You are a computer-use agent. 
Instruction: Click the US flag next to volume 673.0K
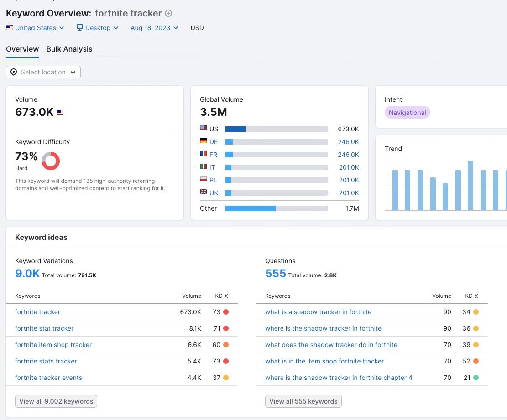click(x=60, y=113)
